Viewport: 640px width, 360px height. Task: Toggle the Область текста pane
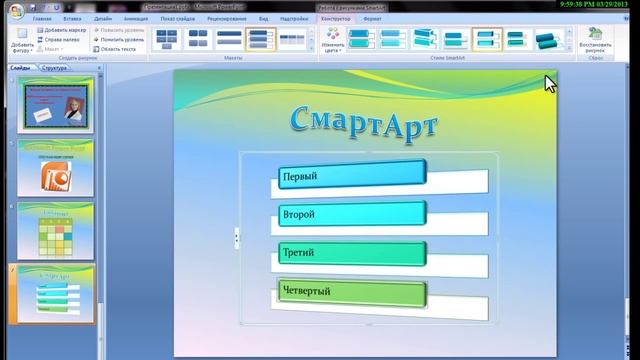pos(114,49)
